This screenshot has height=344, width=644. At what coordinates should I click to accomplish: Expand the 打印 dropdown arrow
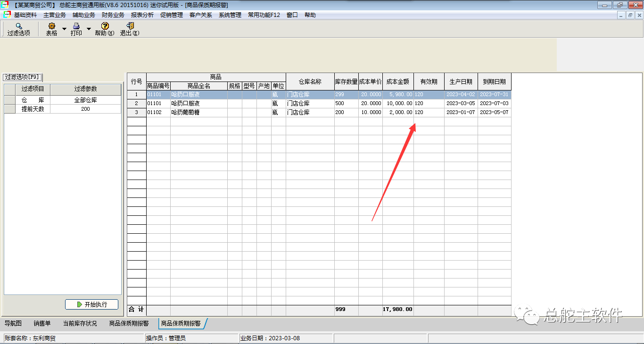coord(89,29)
